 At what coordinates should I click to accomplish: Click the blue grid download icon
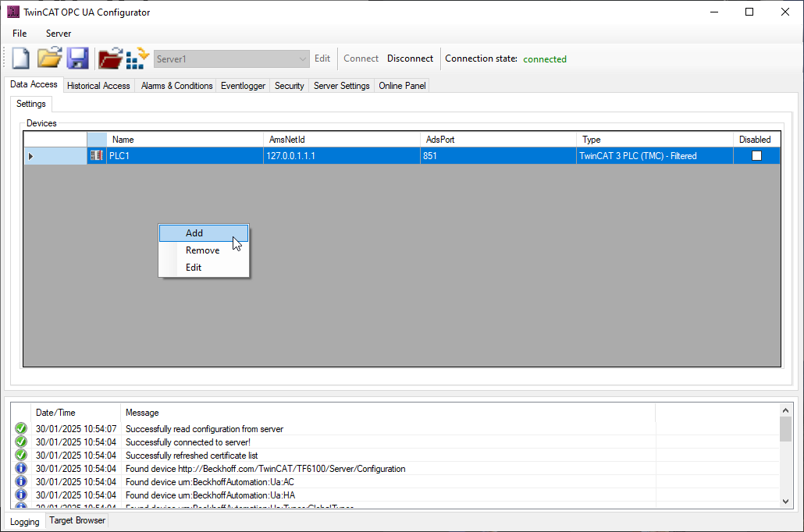[x=137, y=59]
